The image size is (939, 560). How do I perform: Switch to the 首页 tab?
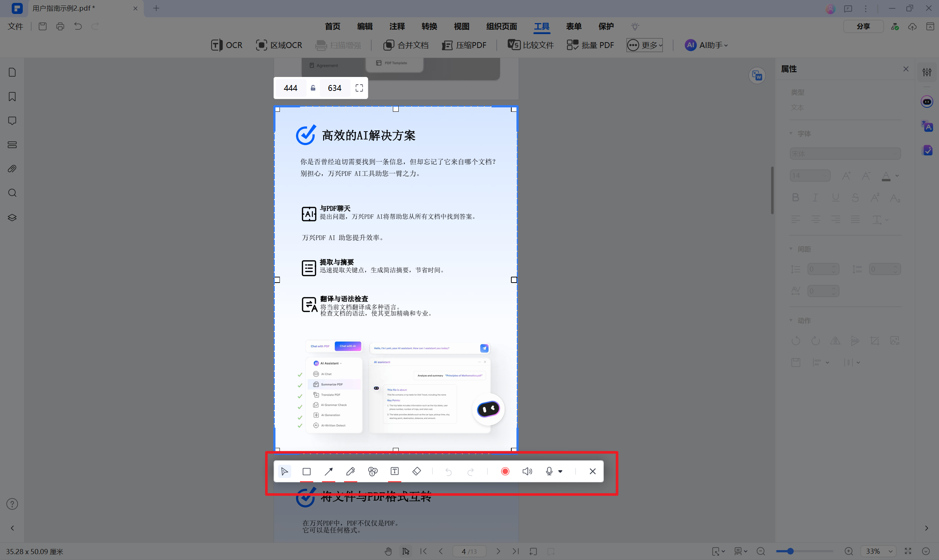(x=332, y=26)
